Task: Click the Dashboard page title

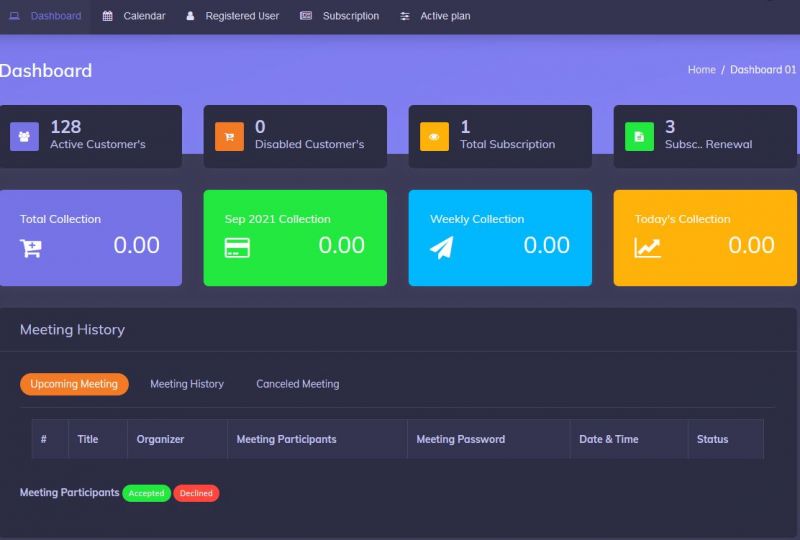Action: [46, 70]
